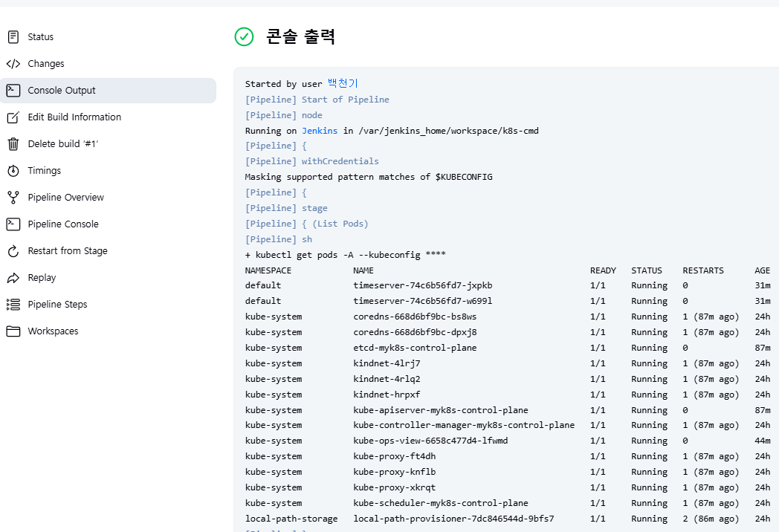The width and height of the screenshot is (779, 532).
Task: Select the Console Output terminal icon
Action: 13,91
